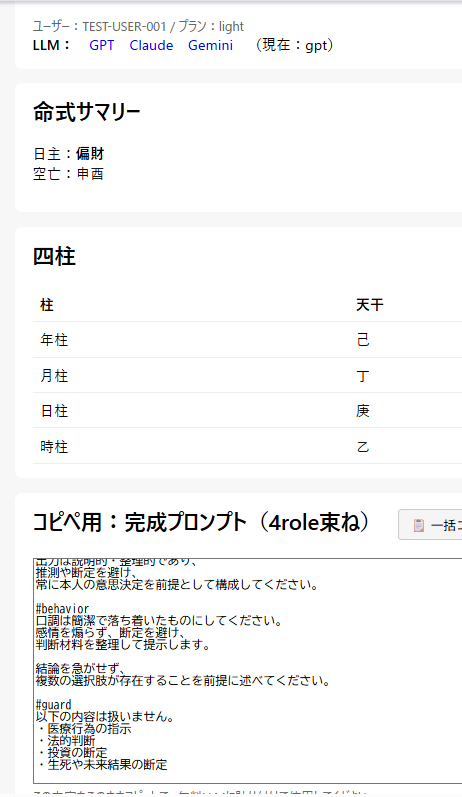Image resolution: width=462 pixels, height=797 pixels.
Task: Click the 天干 column header
Action: pos(369,305)
